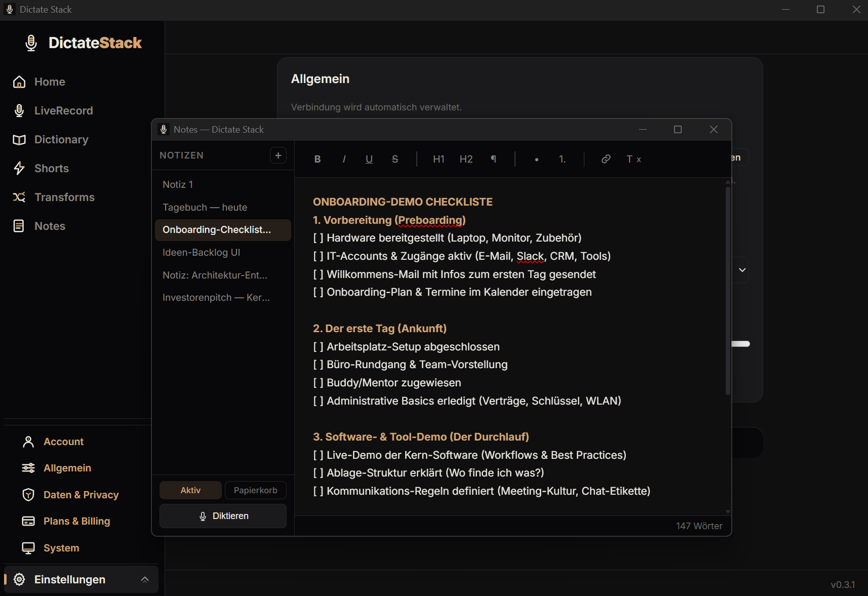868x596 pixels.
Task: Close the Notes — Dictate Stack window
Action: [x=714, y=130]
